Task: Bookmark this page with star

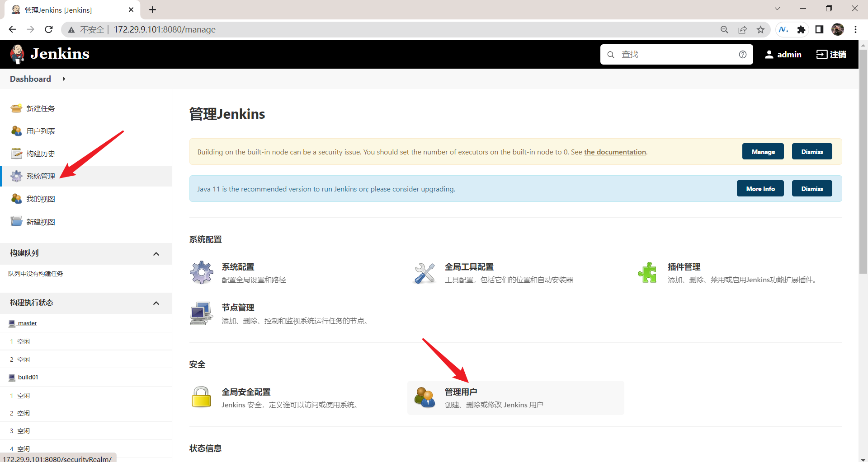Action: (x=760, y=29)
